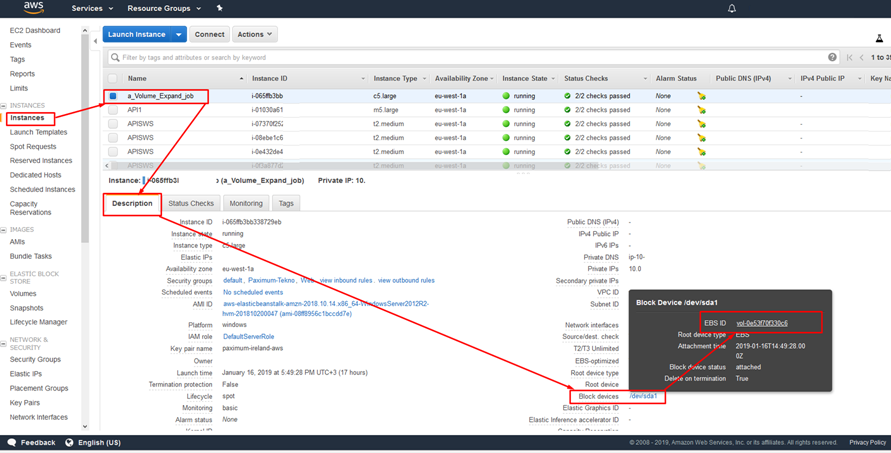Click the view inbound rules link

[345, 281]
